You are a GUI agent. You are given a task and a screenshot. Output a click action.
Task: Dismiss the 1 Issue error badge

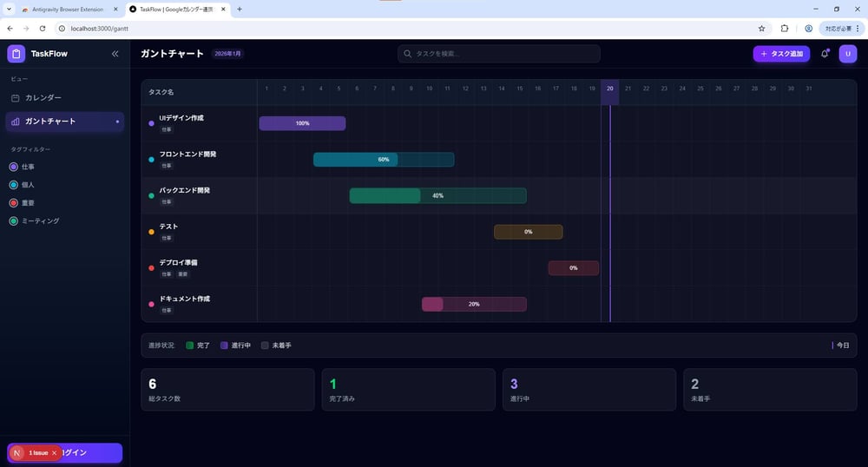coord(54,453)
